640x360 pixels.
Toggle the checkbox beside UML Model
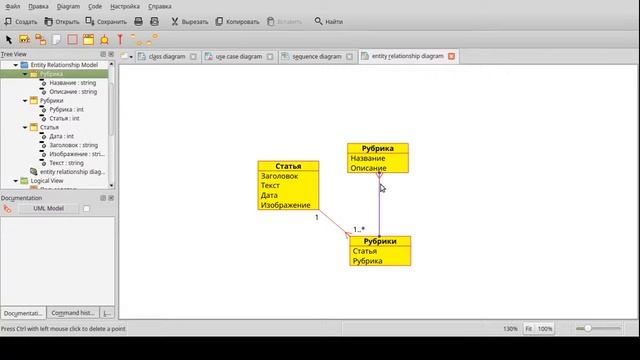coord(86,209)
